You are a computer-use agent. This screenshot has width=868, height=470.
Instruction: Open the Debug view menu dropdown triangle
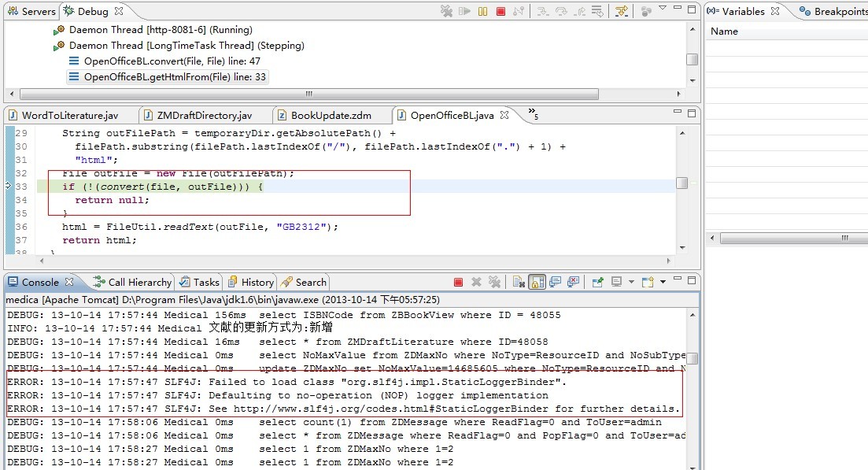(x=663, y=9)
